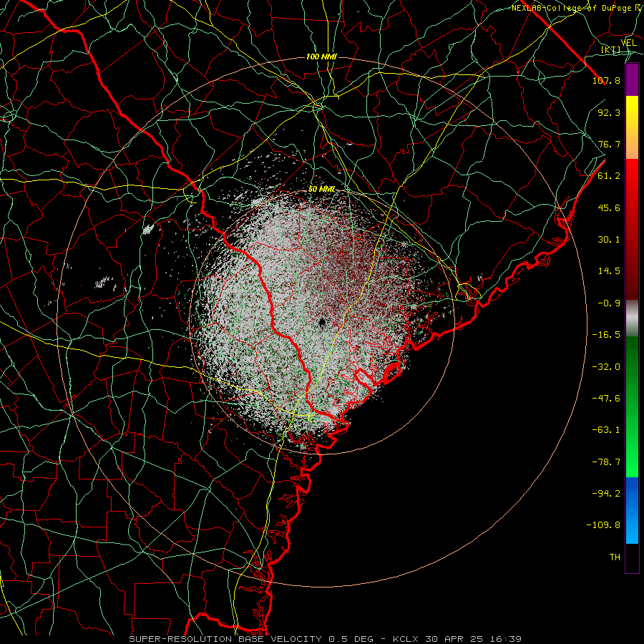The height and width of the screenshot is (644, 644).
Task: Click the 107.8 legend value
Action: [606, 80]
